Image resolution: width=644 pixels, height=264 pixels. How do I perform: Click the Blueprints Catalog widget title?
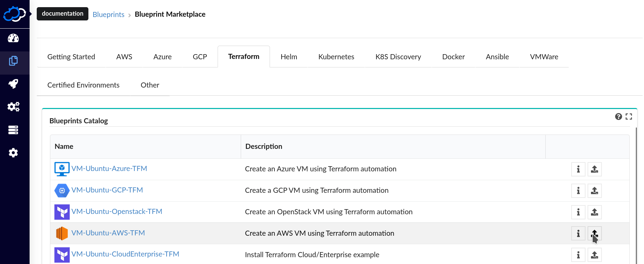[x=79, y=121]
